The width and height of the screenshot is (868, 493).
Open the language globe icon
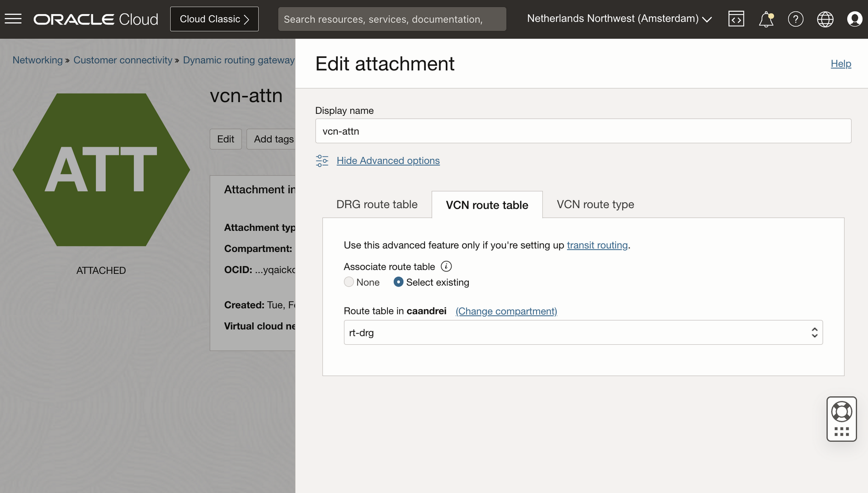pyautogui.click(x=825, y=19)
